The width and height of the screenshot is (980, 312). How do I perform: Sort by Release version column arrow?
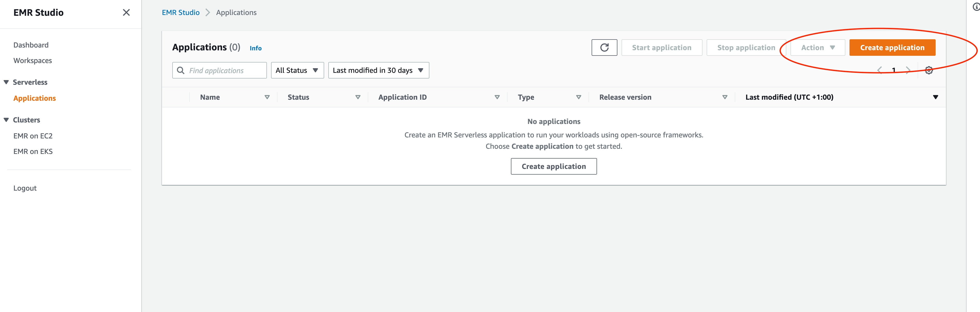pyautogui.click(x=724, y=97)
